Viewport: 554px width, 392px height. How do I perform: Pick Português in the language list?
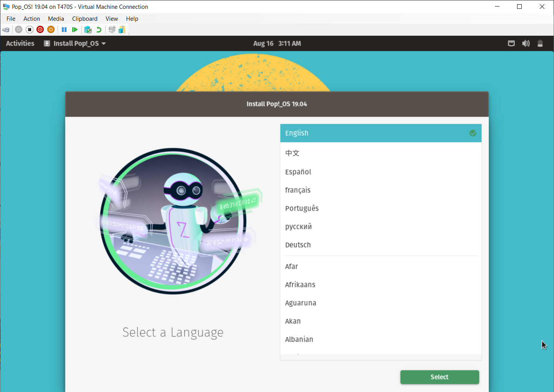tap(381, 208)
